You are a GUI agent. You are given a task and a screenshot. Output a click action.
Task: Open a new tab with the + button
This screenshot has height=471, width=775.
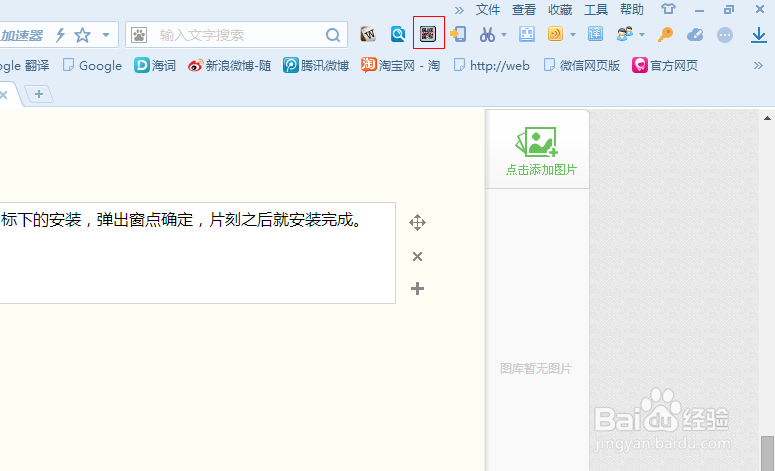[x=39, y=94]
